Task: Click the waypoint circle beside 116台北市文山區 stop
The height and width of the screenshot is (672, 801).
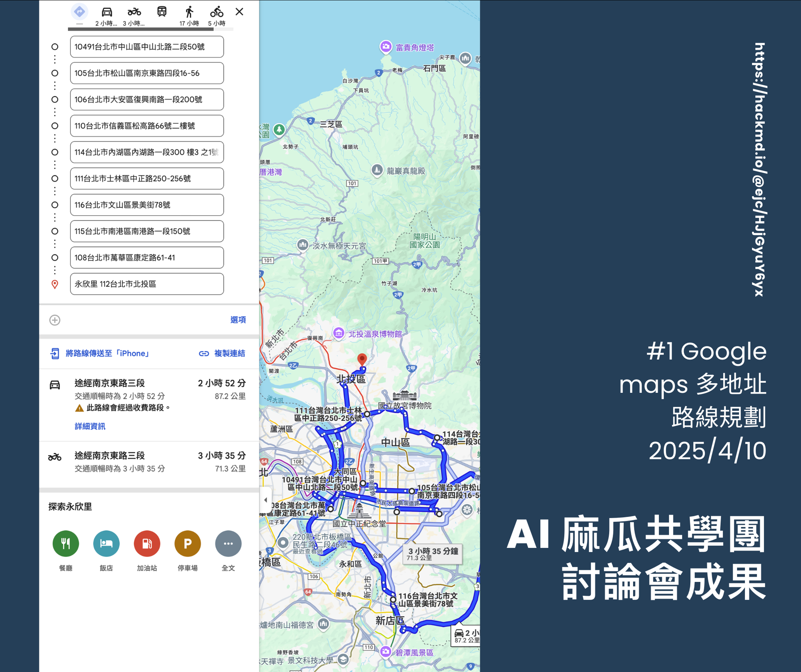Action: pyautogui.click(x=55, y=205)
